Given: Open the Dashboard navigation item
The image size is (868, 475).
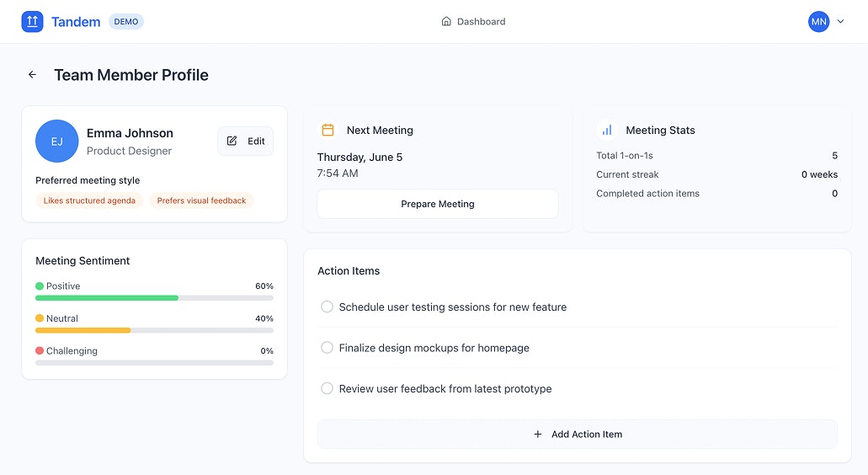Looking at the screenshot, I should [474, 22].
